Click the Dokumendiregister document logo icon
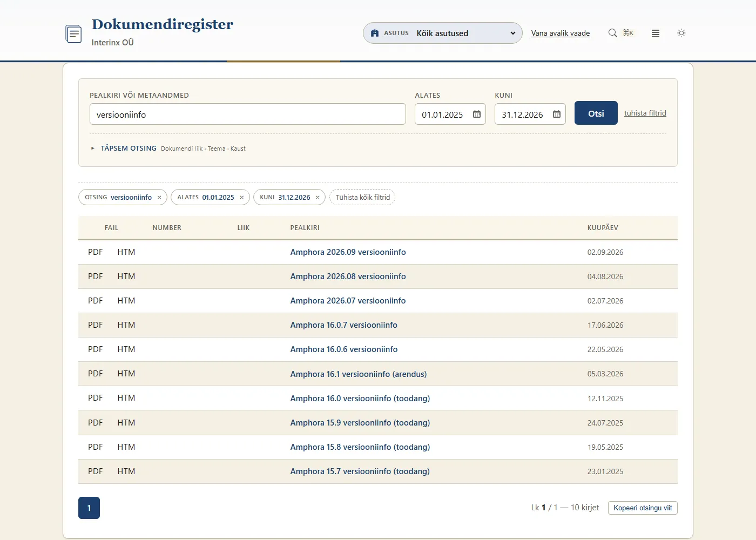The image size is (756, 540). [73, 33]
